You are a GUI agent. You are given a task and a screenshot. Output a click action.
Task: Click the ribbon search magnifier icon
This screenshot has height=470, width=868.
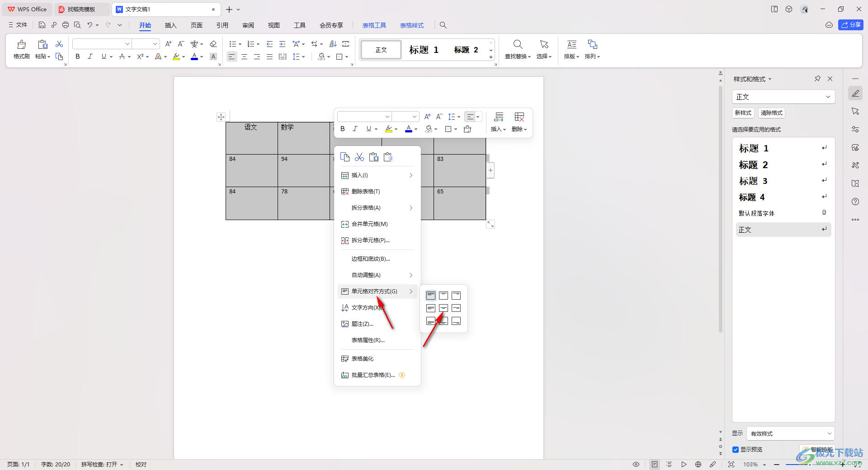(443, 25)
